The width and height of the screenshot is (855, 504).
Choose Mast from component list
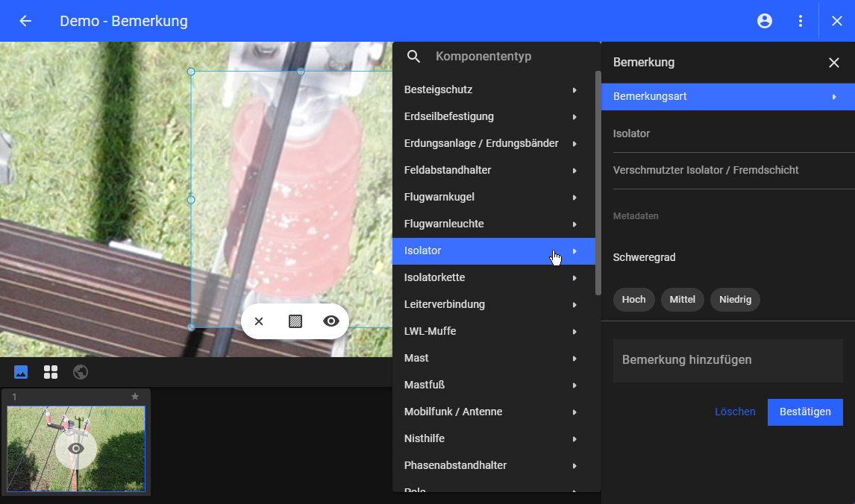493,359
